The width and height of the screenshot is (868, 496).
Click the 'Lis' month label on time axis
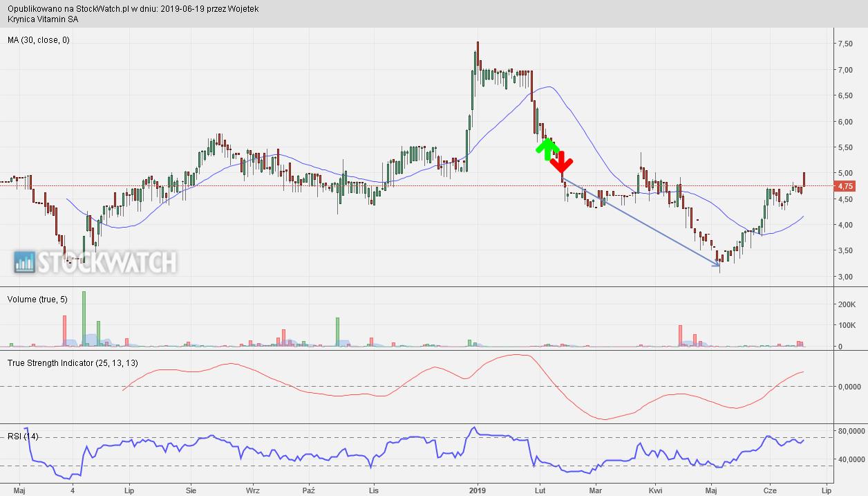372,489
